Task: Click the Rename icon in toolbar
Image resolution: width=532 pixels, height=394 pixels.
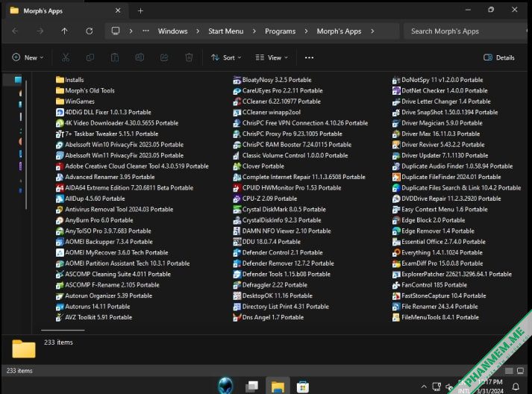Action: (140, 57)
